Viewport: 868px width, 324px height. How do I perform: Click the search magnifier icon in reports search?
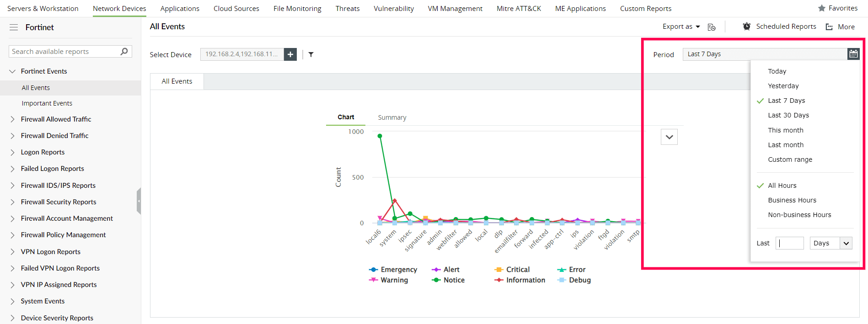click(124, 52)
